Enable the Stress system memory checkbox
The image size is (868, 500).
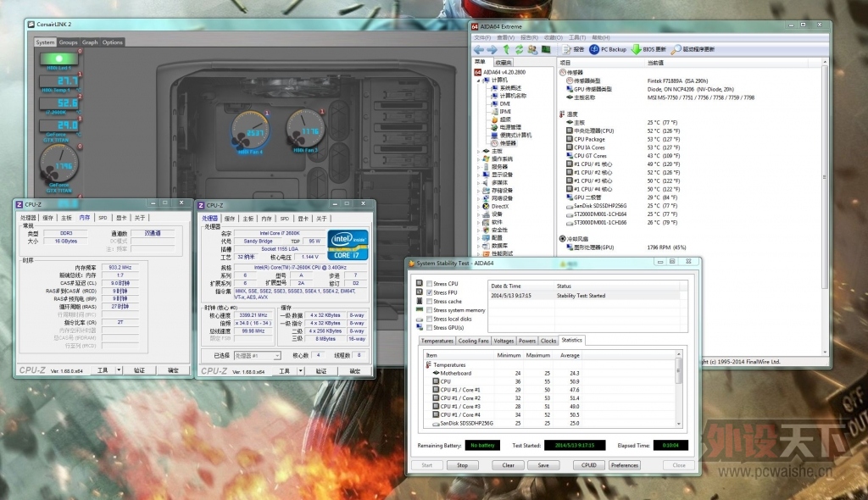point(429,310)
